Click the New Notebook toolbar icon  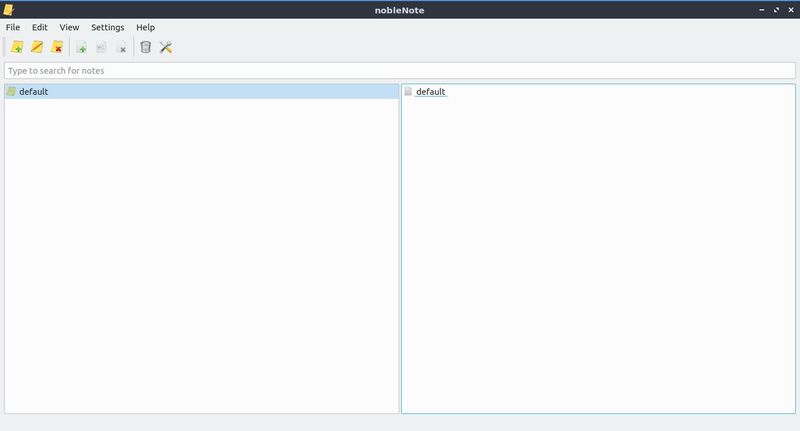(17, 47)
